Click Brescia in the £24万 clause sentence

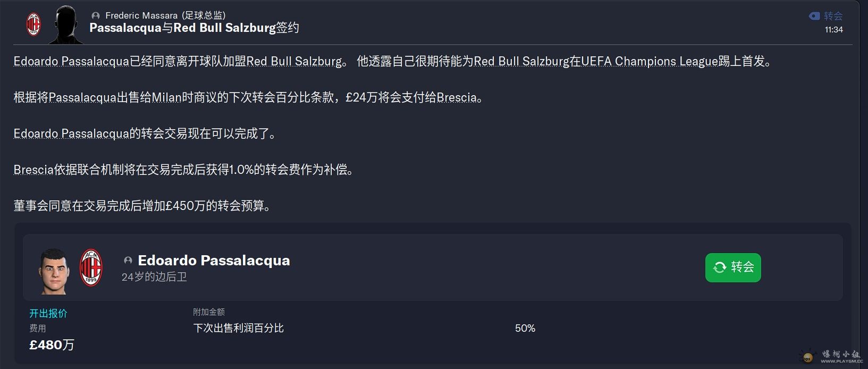[x=457, y=98]
